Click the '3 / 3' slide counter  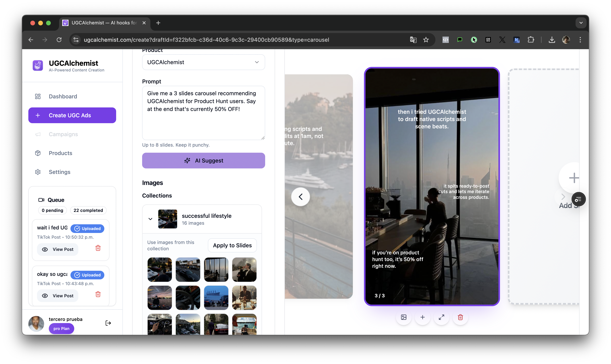click(379, 296)
